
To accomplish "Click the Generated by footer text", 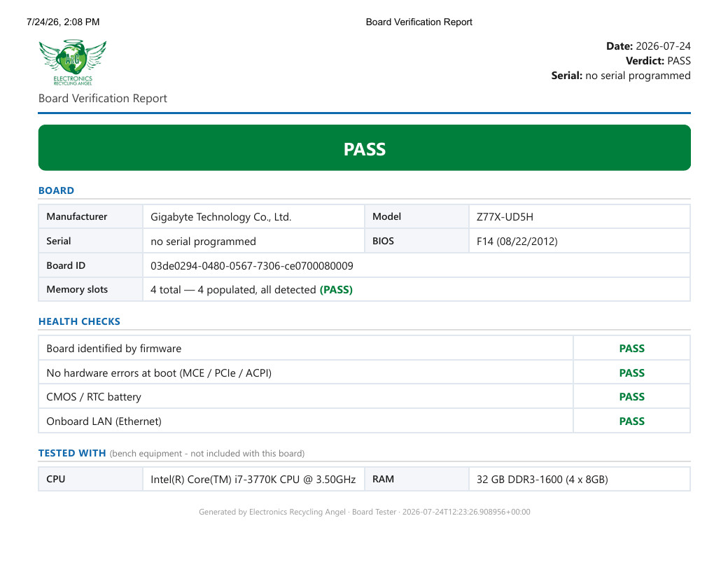I will click(365, 512).
